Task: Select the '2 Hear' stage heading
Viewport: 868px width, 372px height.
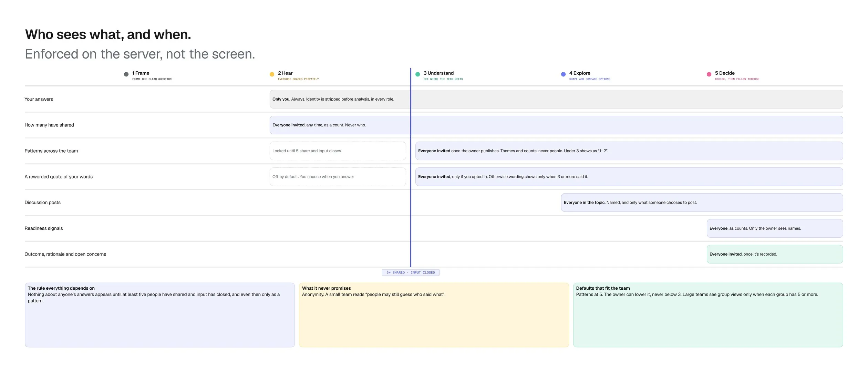Action: pos(285,73)
